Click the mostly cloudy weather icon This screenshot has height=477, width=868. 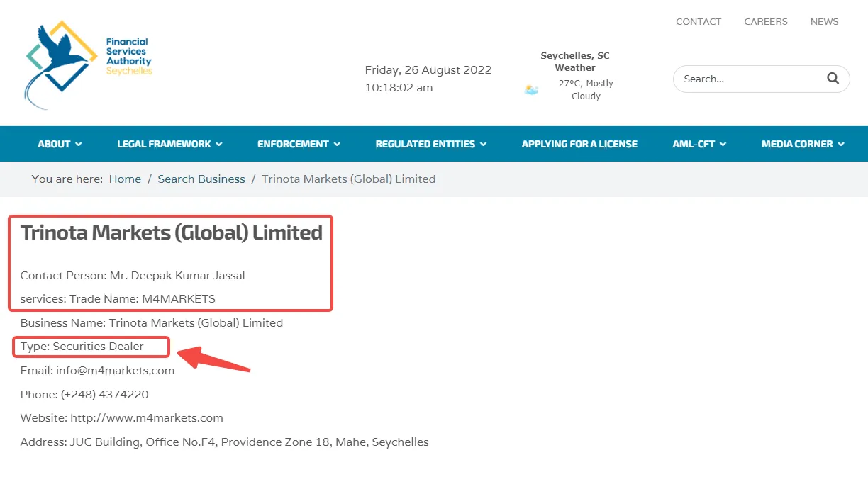coord(531,90)
